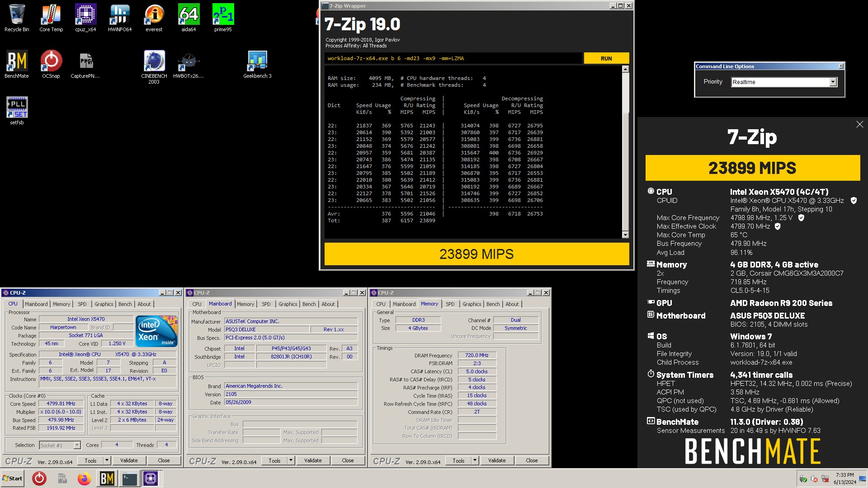
Task: Open the Memory tab in first CPU-Z window
Action: [61, 304]
